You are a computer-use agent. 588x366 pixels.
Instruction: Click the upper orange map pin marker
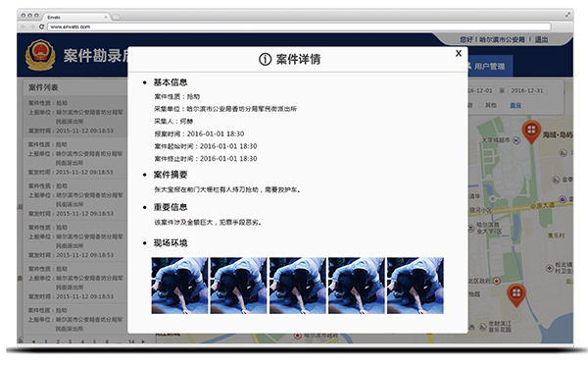pyautogui.click(x=531, y=131)
